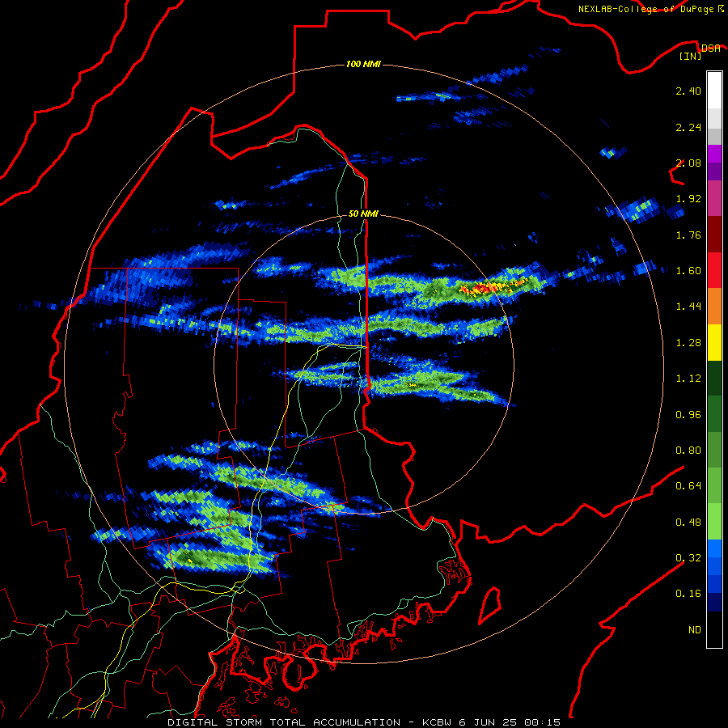Click the 1.92 legend value
The height and width of the screenshot is (728, 728).
688,199
